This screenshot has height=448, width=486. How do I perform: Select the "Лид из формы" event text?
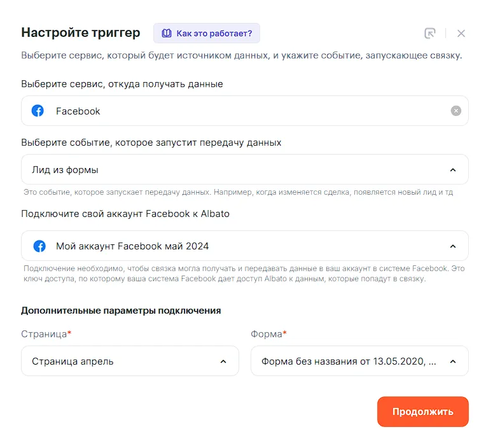coord(65,170)
